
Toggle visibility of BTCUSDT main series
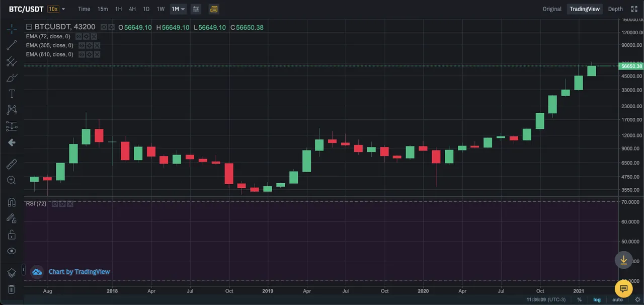tap(104, 27)
